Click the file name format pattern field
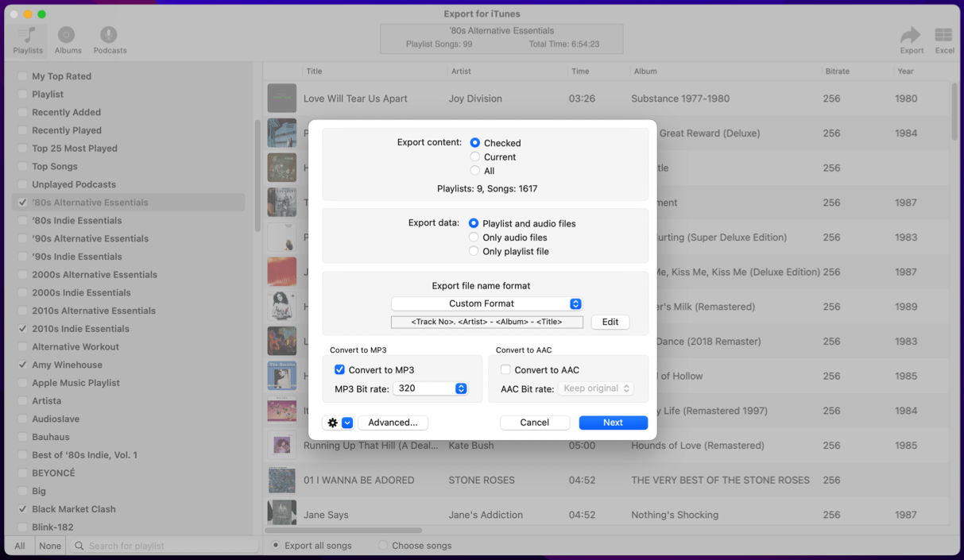The height and width of the screenshot is (560, 964). [x=487, y=322]
